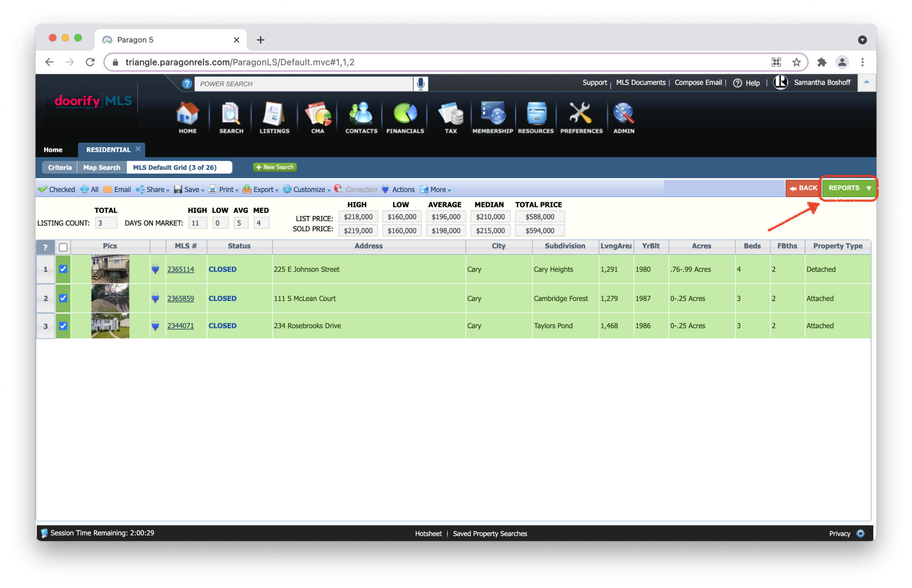Click the New Search button

pyautogui.click(x=275, y=167)
